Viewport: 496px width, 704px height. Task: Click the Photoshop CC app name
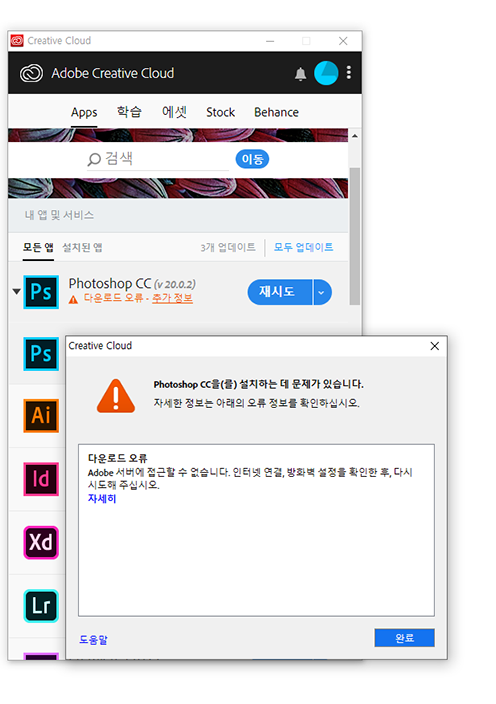tap(110, 283)
